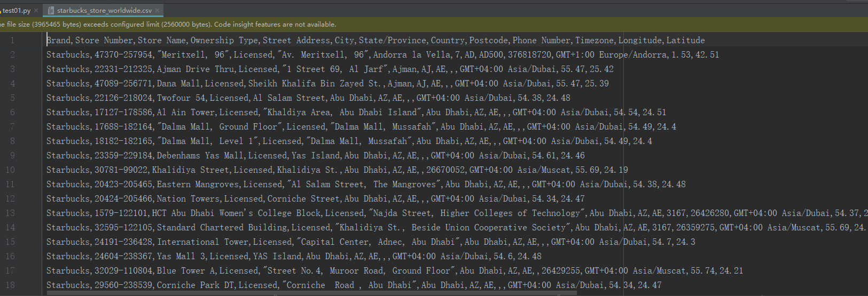This screenshot has width=868, height=296.
Task: Click 'Dalma Mall, Level 1' store name
Action: tap(207, 141)
